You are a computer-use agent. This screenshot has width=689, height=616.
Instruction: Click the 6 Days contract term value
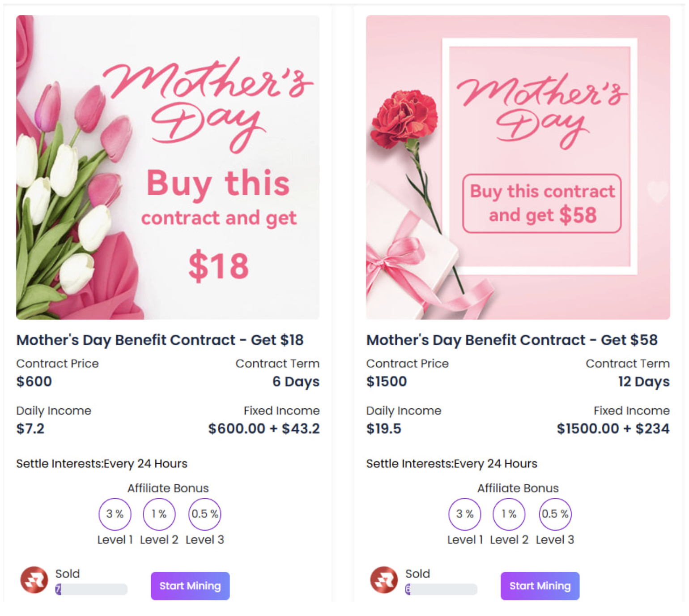[296, 382]
